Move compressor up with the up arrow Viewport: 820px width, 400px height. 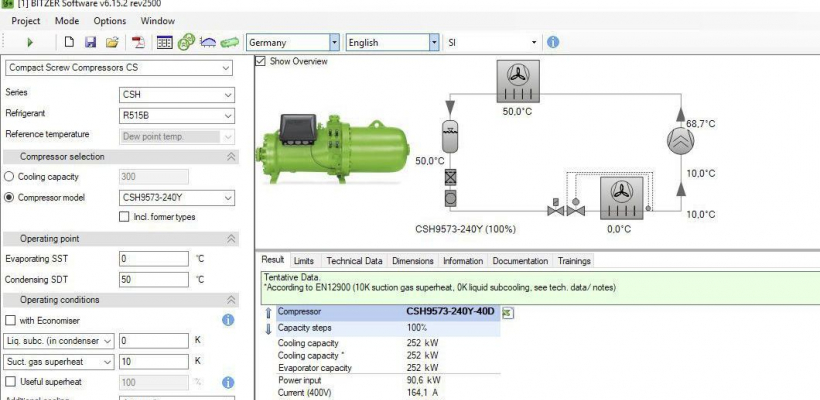click(268, 313)
